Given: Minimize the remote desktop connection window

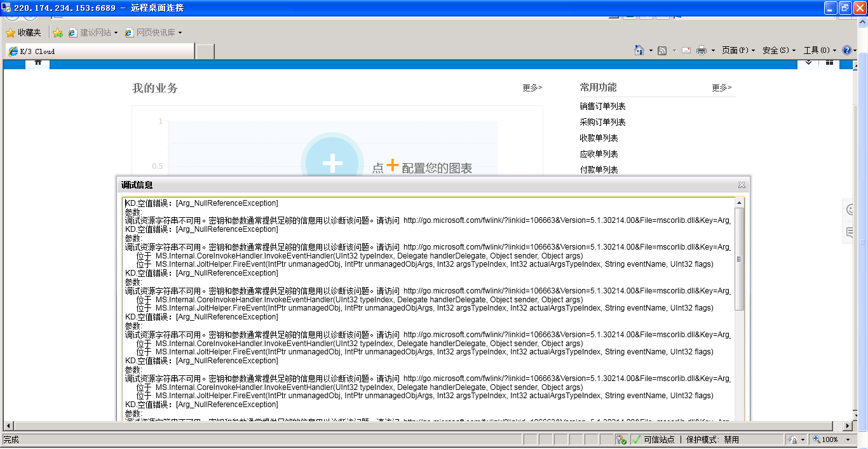Looking at the screenshot, I should tap(831, 8).
